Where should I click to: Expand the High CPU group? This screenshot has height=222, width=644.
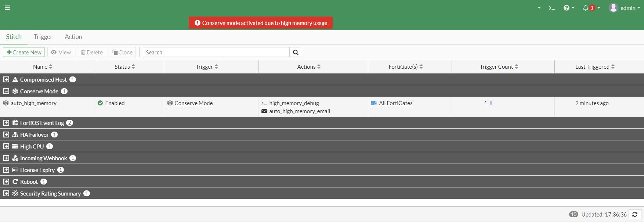pyautogui.click(x=6, y=146)
